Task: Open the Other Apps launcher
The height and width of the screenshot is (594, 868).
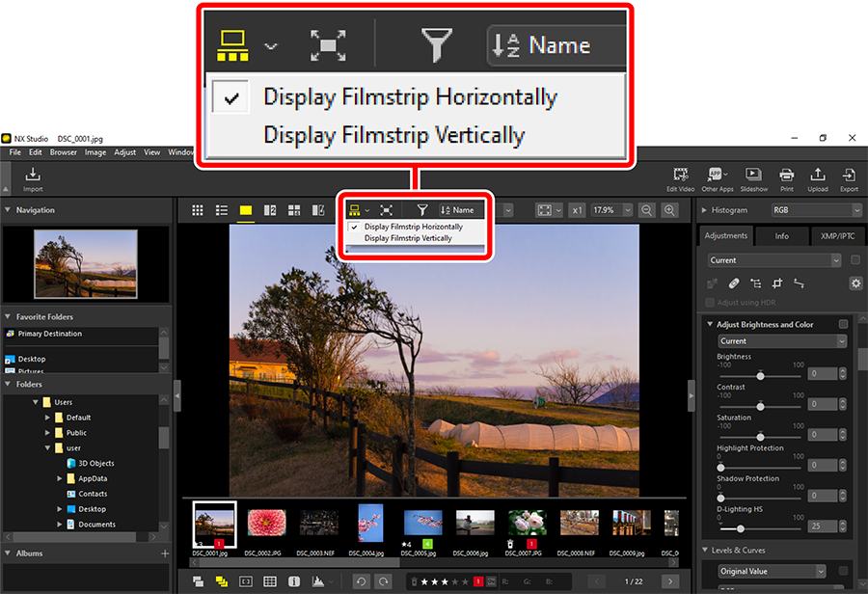Action: (x=718, y=179)
